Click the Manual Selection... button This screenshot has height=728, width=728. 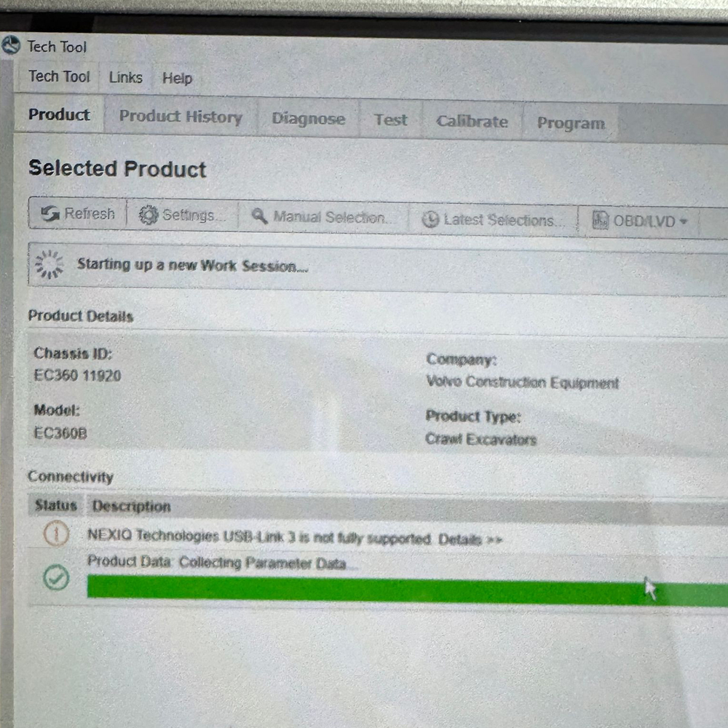point(323,217)
